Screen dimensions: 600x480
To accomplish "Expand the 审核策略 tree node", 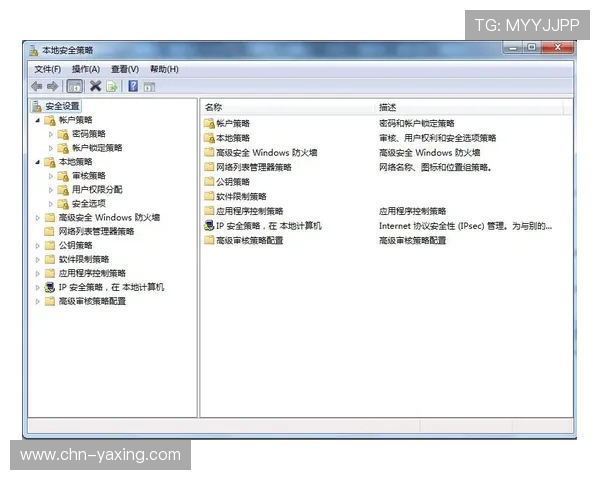I will pos(51,176).
